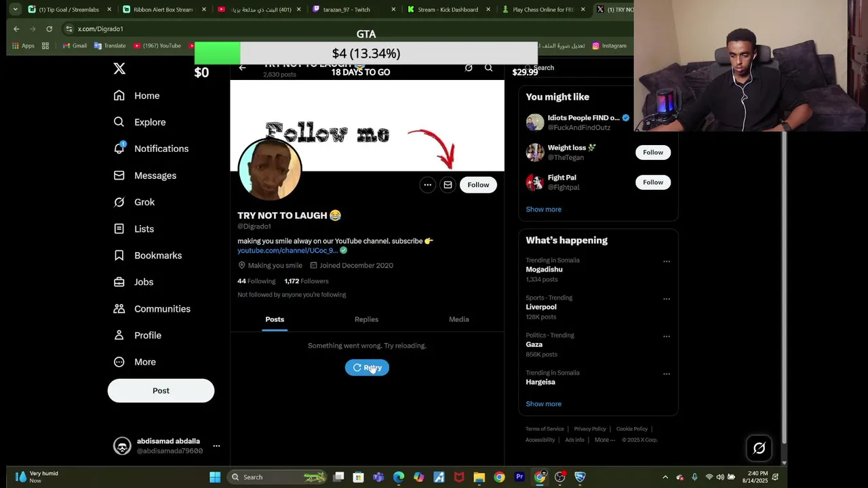This screenshot has width=868, height=488.
Task: Open the Windows Start menu
Action: click(215, 477)
